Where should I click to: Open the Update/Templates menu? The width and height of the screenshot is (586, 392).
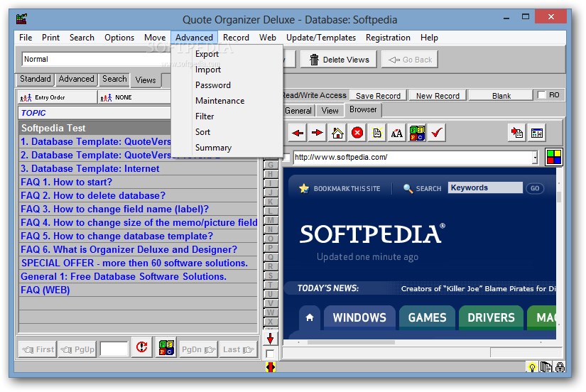pos(320,38)
